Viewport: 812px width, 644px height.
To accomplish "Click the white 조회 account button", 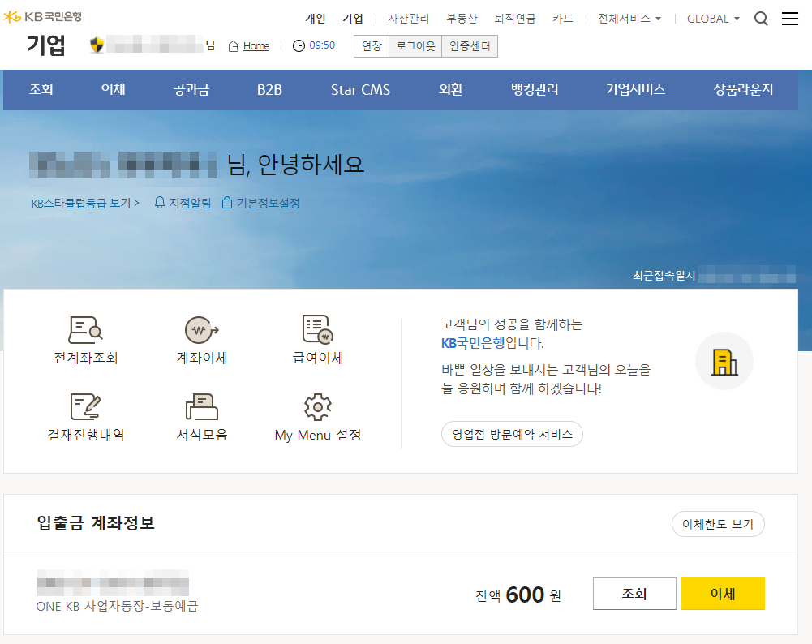I will coord(634,594).
